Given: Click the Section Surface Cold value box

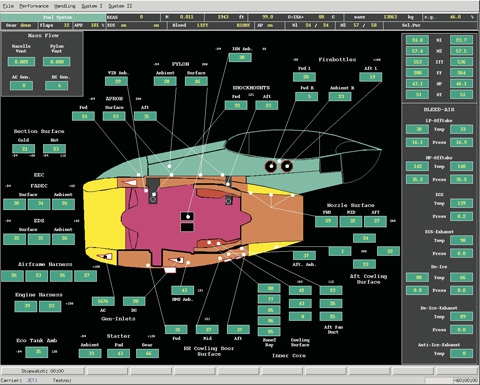Looking at the screenshot, I should pos(24,149).
